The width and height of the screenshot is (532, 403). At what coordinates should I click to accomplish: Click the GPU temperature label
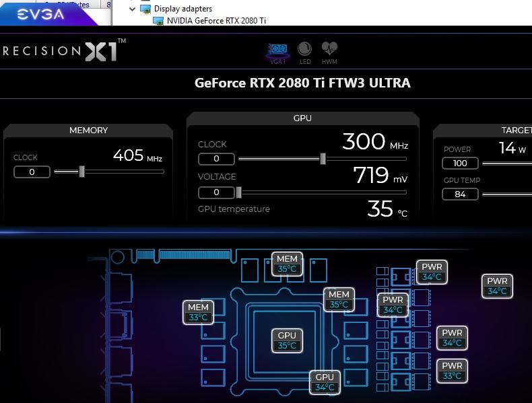click(234, 209)
